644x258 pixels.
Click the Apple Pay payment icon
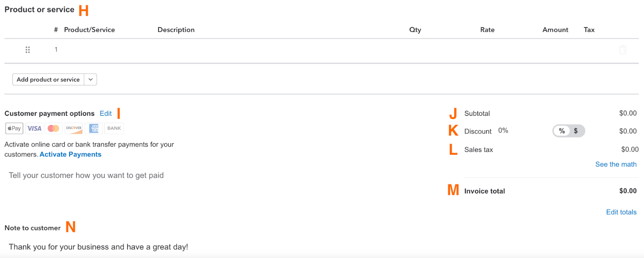click(x=14, y=128)
